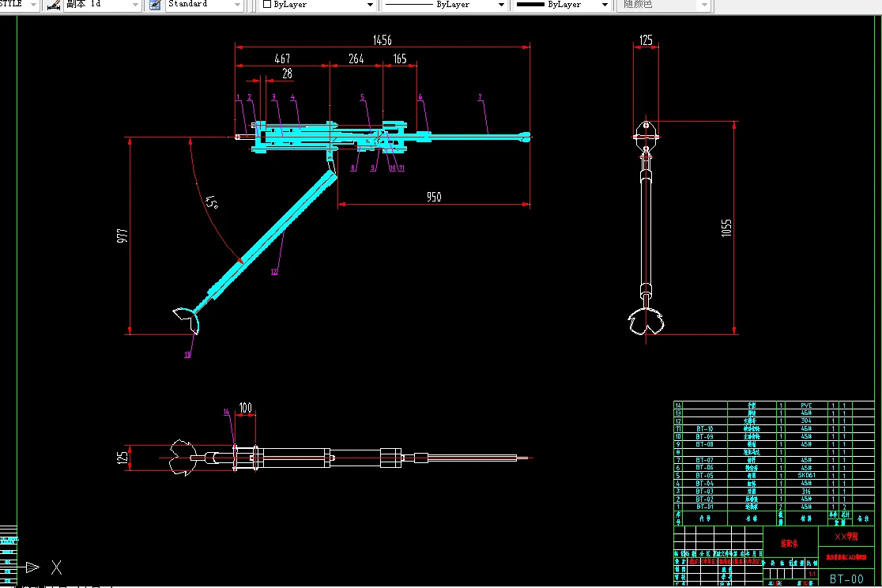Select the 125 dimension above the side view

click(x=646, y=40)
